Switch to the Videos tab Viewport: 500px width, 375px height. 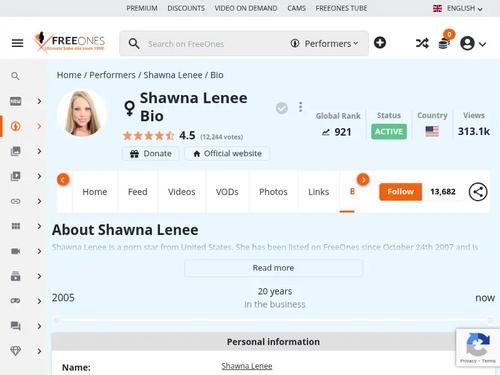tap(182, 192)
